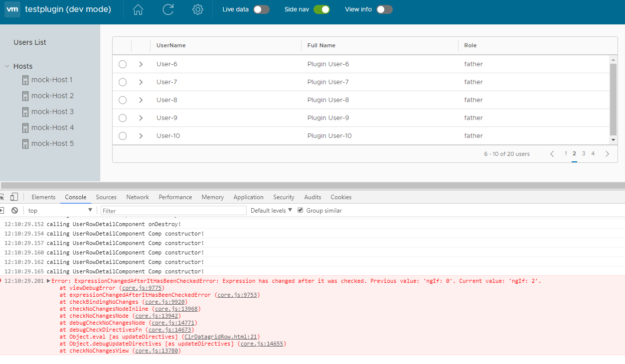Select the mock-Host 2 server icon
The height and width of the screenshot is (364, 625).
click(x=25, y=96)
